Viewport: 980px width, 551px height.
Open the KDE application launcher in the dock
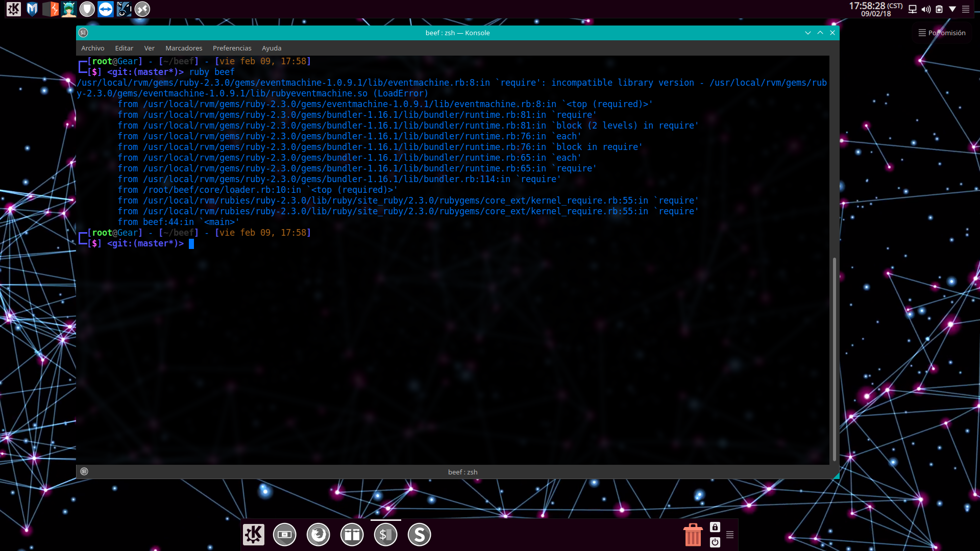[254, 534]
